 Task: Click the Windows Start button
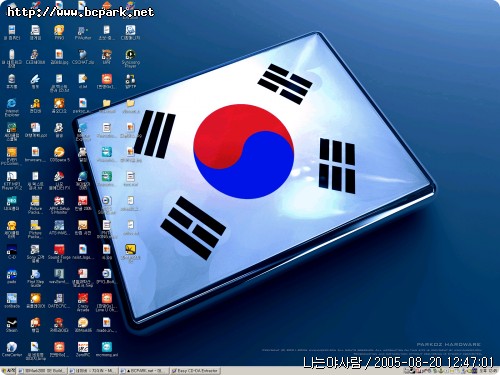[x=9, y=370]
